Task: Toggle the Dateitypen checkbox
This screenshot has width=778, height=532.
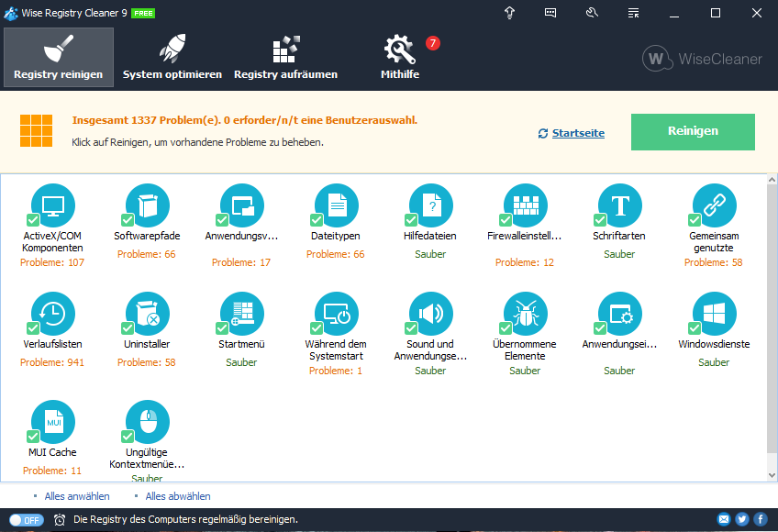Action: coord(317,220)
